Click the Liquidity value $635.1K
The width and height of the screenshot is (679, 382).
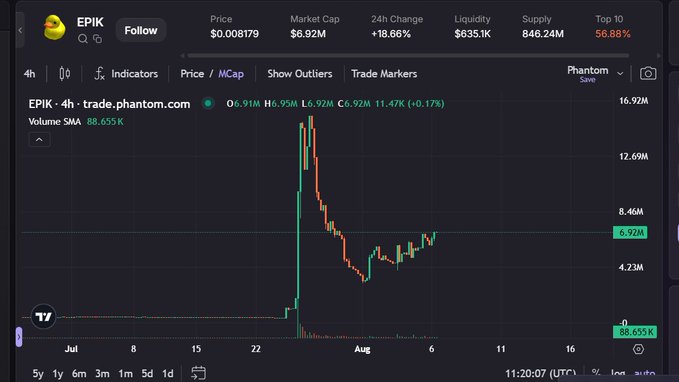[472, 34]
